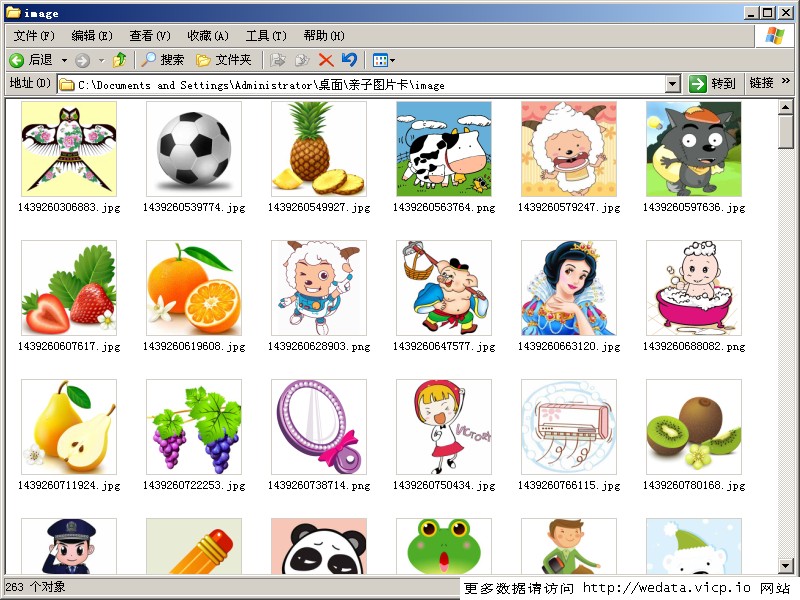Image resolution: width=800 pixels, height=600 pixels.
Task: Click filename 1439260780168.jpg
Action: click(694, 485)
